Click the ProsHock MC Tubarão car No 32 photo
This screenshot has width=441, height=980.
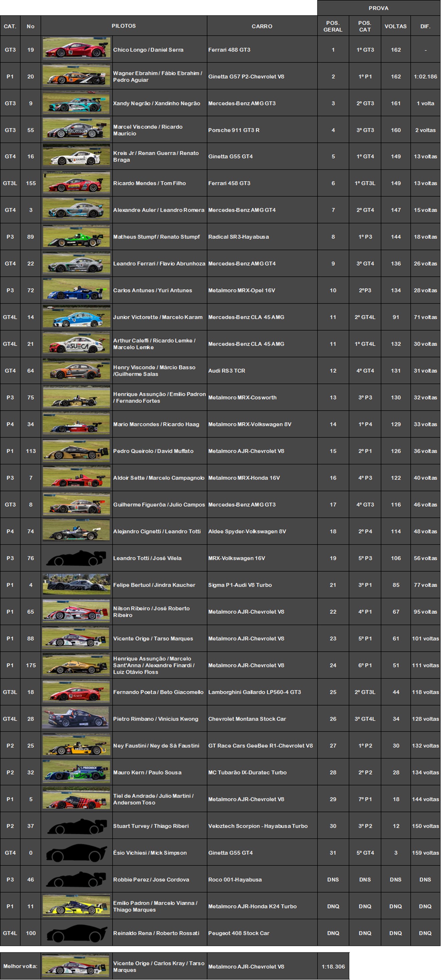[77, 772]
